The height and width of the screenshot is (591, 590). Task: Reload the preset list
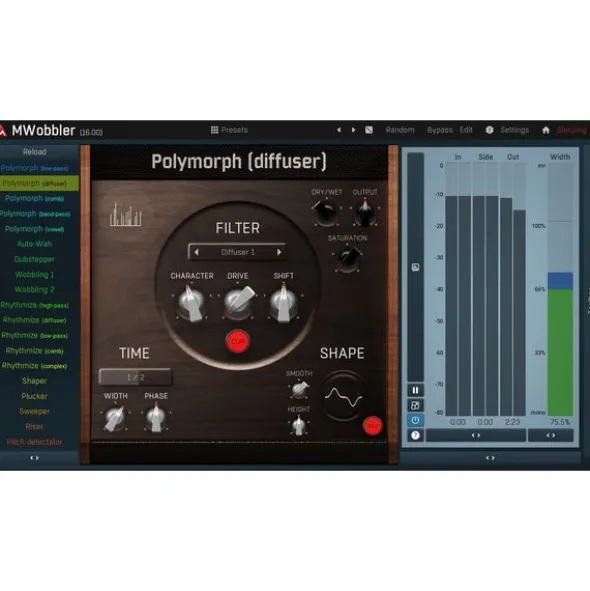(x=34, y=152)
